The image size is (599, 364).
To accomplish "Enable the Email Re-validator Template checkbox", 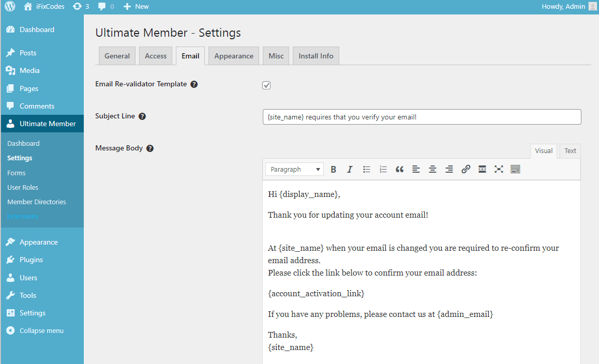I will coord(266,84).
